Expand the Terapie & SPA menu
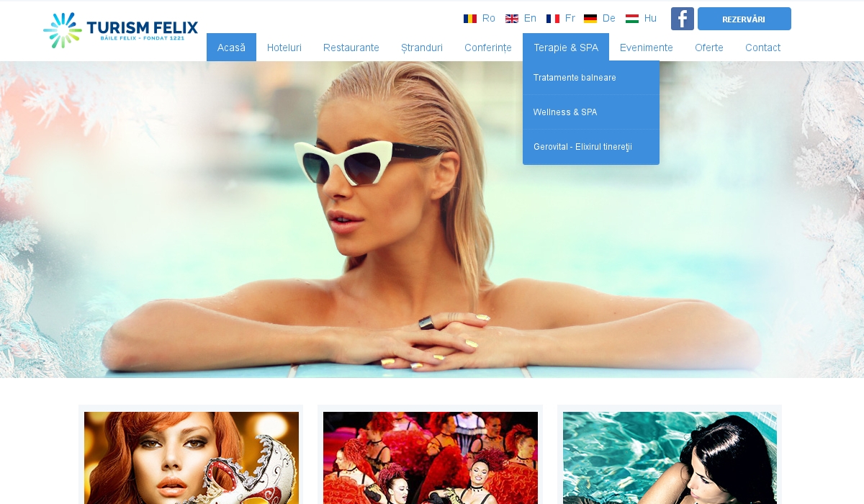Viewport: 864px width, 504px height. [x=566, y=48]
